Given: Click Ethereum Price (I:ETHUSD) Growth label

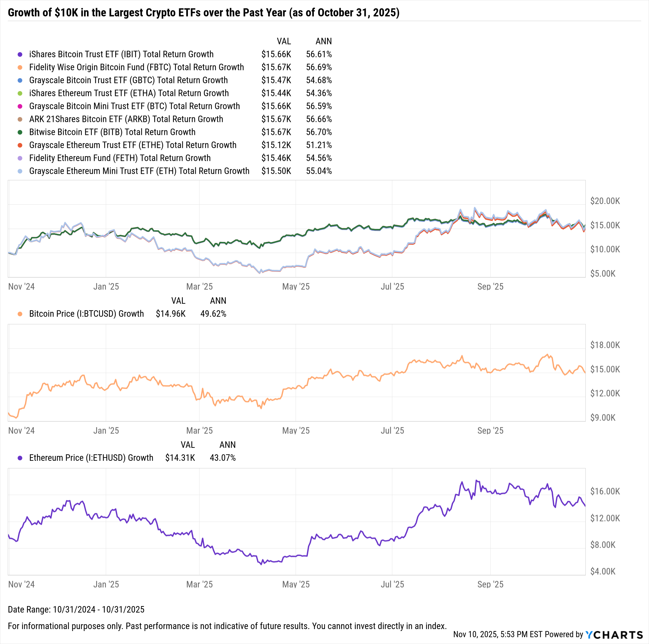Looking at the screenshot, I should click(x=91, y=458).
